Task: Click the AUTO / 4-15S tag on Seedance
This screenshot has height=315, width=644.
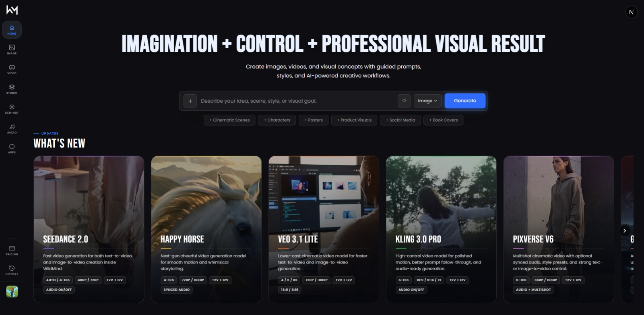Action: [58, 280]
